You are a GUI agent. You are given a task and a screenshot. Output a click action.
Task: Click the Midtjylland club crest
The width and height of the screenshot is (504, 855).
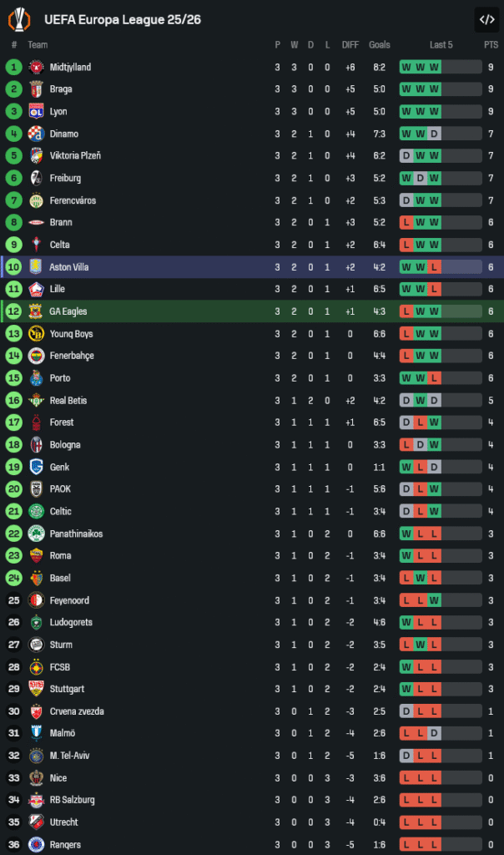(x=36, y=67)
